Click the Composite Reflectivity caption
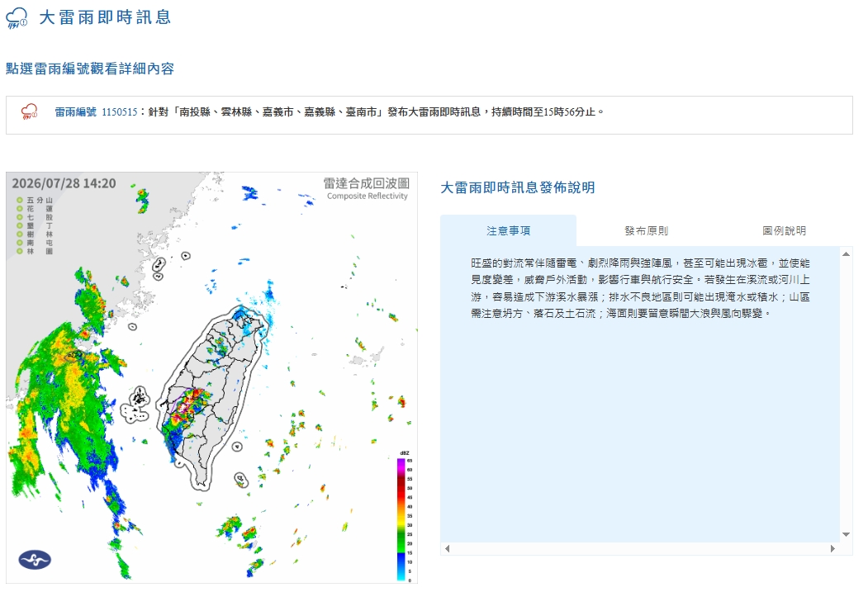The width and height of the screenshot is (868, 592). click(367, 196)
